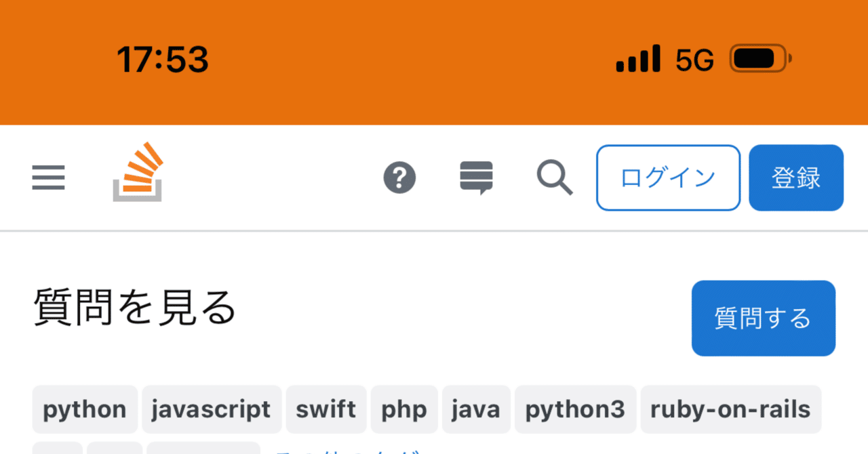Image resolution: width=868 pixels, height=454 pixels.
Task: Open search with the magnifier icon
Action: [554, 178]
